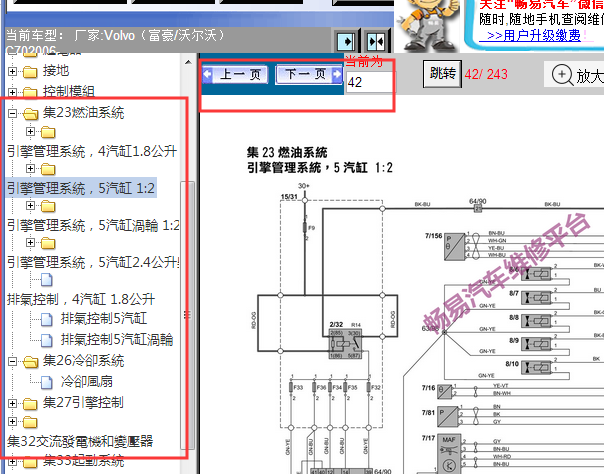604x474 pixels.
Task: Expand the 集32交流發電機和變壓器 folder node
Action: pos(12,422)
